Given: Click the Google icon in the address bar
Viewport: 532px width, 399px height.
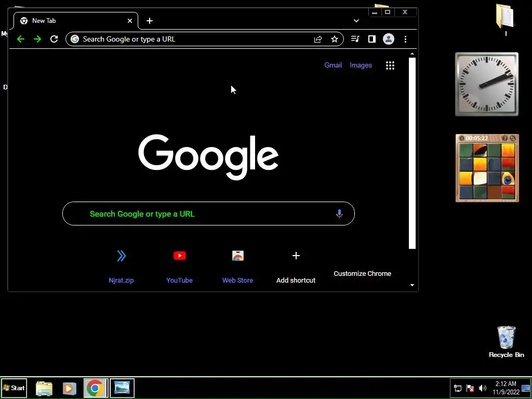Looking at the screenshot, I should [x=75, y=39].
